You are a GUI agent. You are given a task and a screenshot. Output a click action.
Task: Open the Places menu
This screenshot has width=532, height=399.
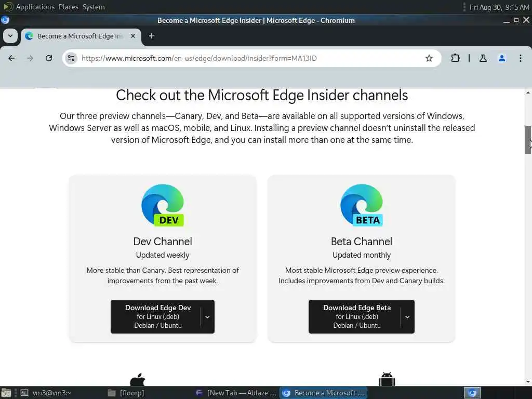(x=68, y=7)
